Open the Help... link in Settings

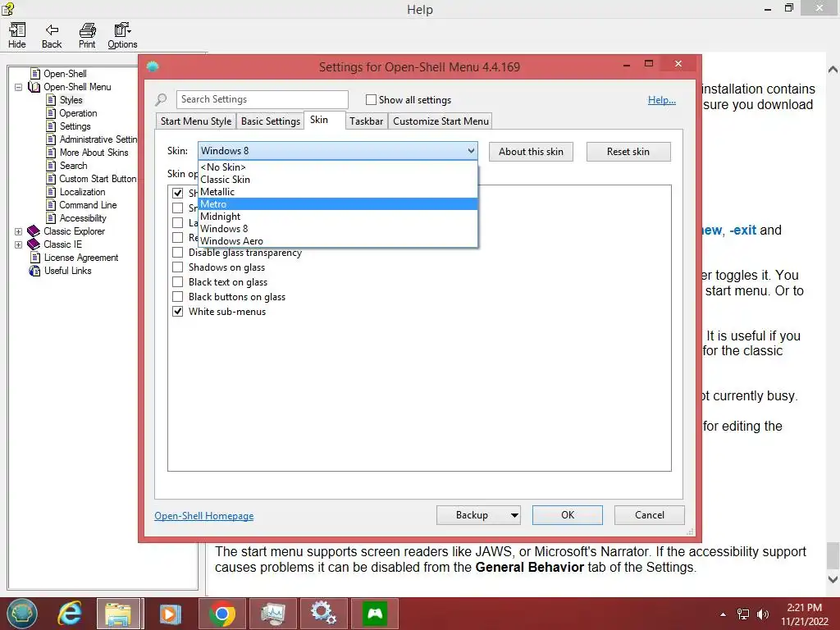662,99
